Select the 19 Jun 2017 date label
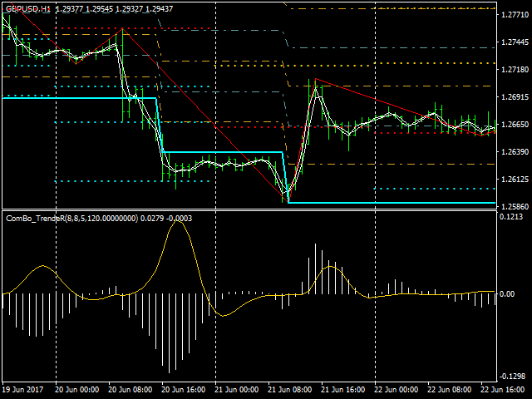 click(x=22, y=390)
